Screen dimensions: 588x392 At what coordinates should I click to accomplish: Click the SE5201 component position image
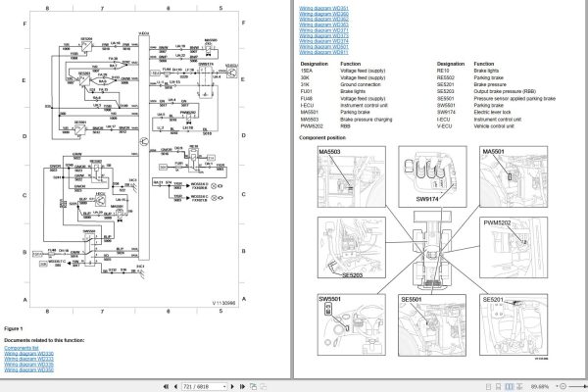(514, 324)
